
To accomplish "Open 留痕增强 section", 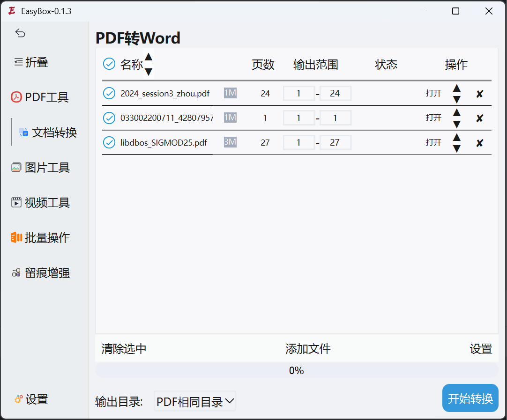I will point(41,273).
